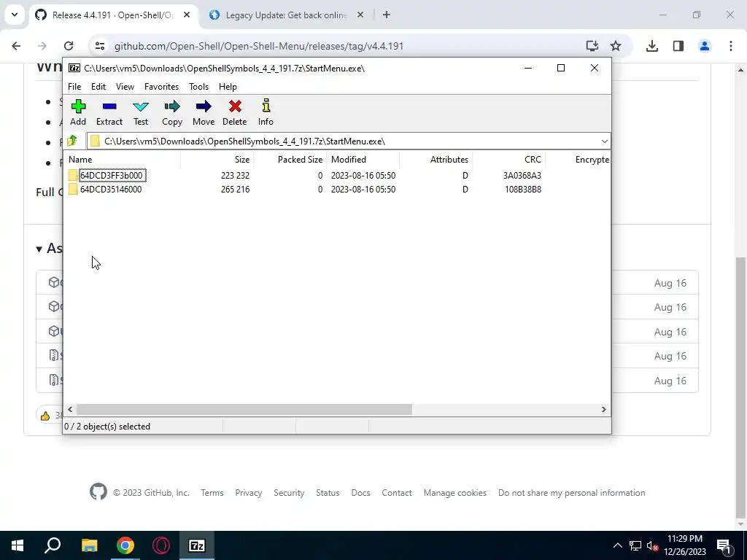Select folder icon of 64DCD3FF3b000
Viewport: 747px width, 560px height.
73,175
